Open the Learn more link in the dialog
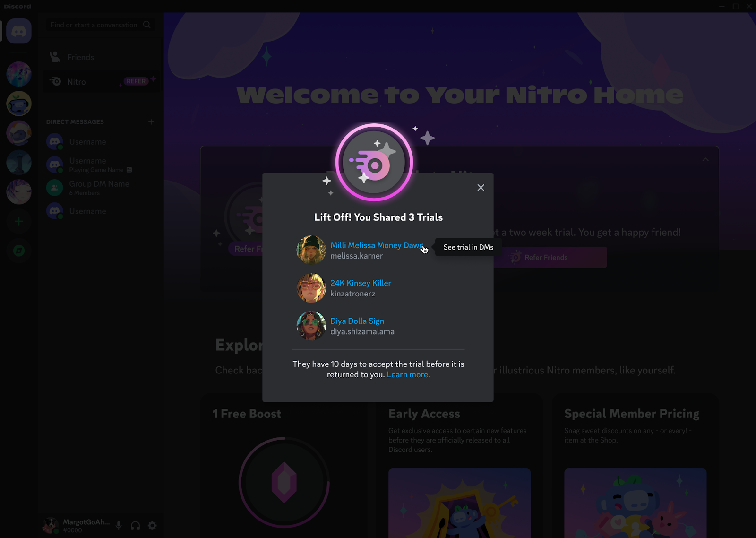756x538 pixels. pos(408,374)
